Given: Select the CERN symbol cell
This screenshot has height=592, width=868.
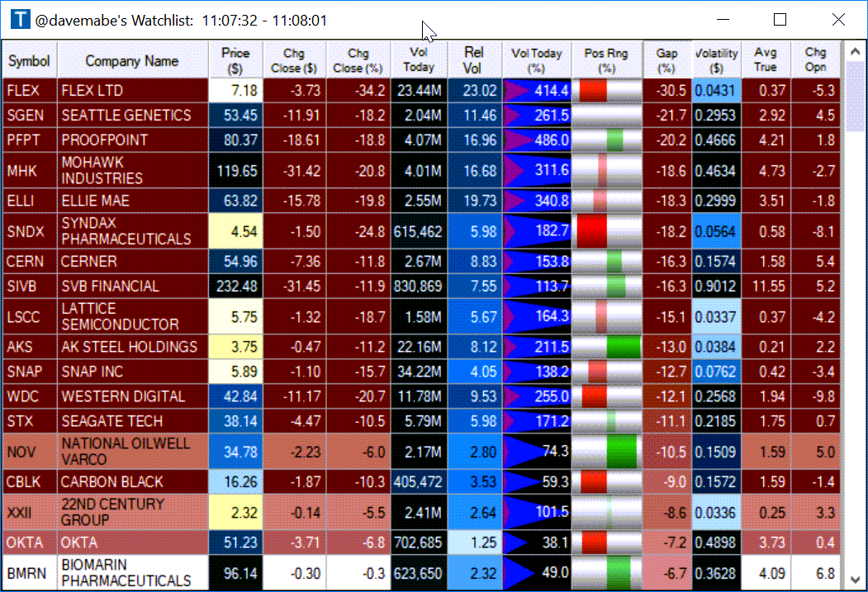Looking at the screenshot, I should [30, 261].
